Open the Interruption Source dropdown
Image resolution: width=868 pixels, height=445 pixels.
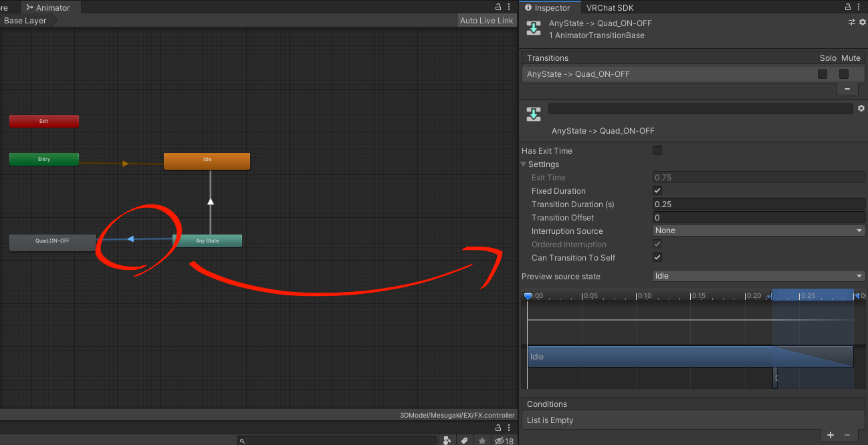pyautogui.click(x=758, y=231)
